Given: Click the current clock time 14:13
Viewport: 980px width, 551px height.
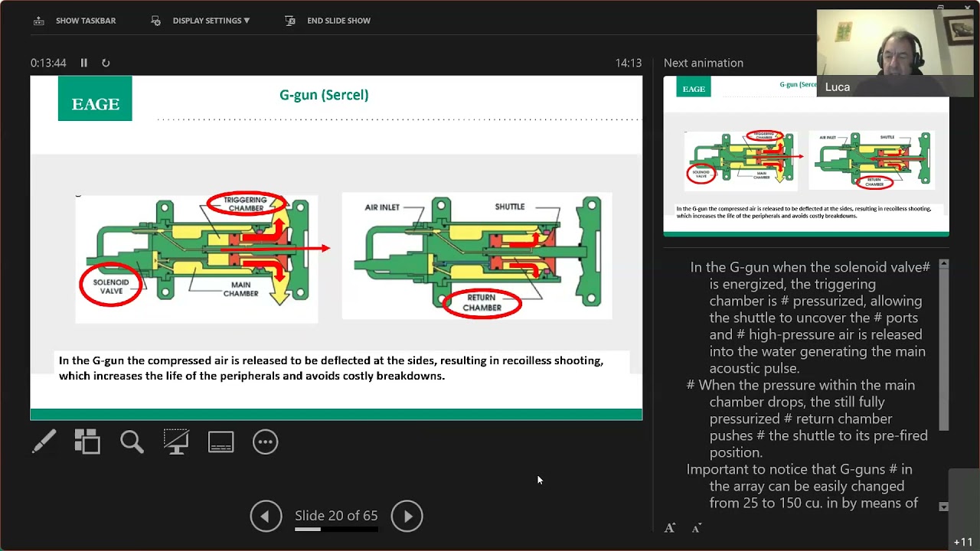Looking at the screenshot, I should (x=628, y=63).
